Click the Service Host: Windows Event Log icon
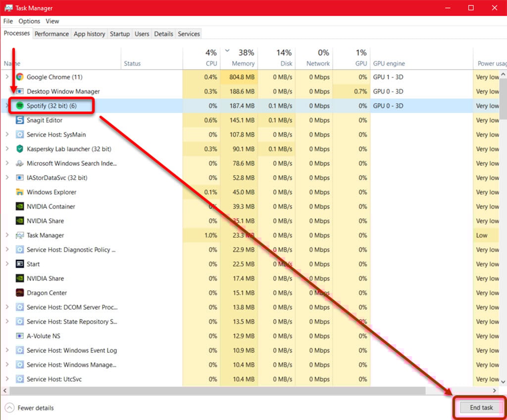 coord(20,350)
